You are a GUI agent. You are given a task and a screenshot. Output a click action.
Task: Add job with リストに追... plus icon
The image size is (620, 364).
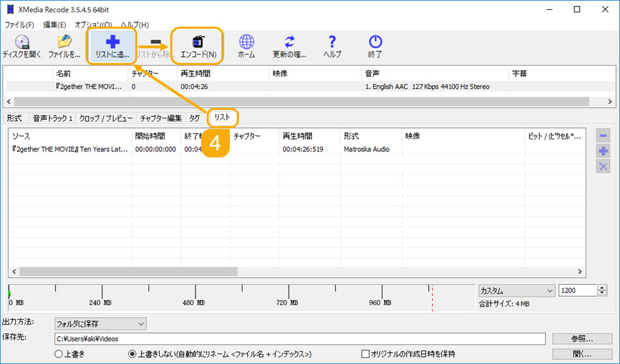click(112, 47)
